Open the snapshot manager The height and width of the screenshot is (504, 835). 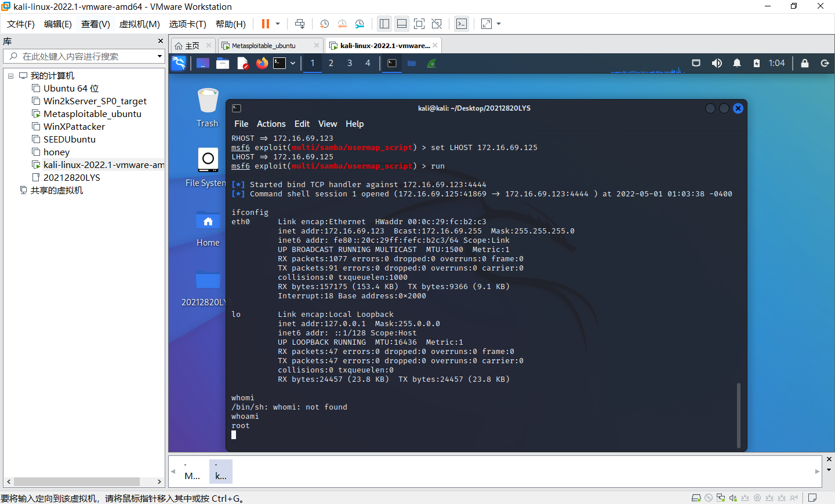(x=360, y=24)
